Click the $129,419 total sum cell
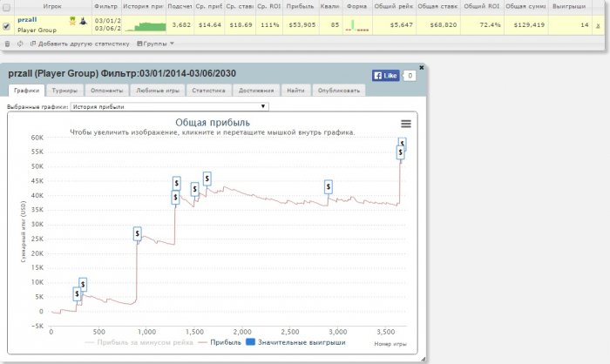The width and height of the screenshot is (610, 364). pyautogui.click(x=529, y=25)
